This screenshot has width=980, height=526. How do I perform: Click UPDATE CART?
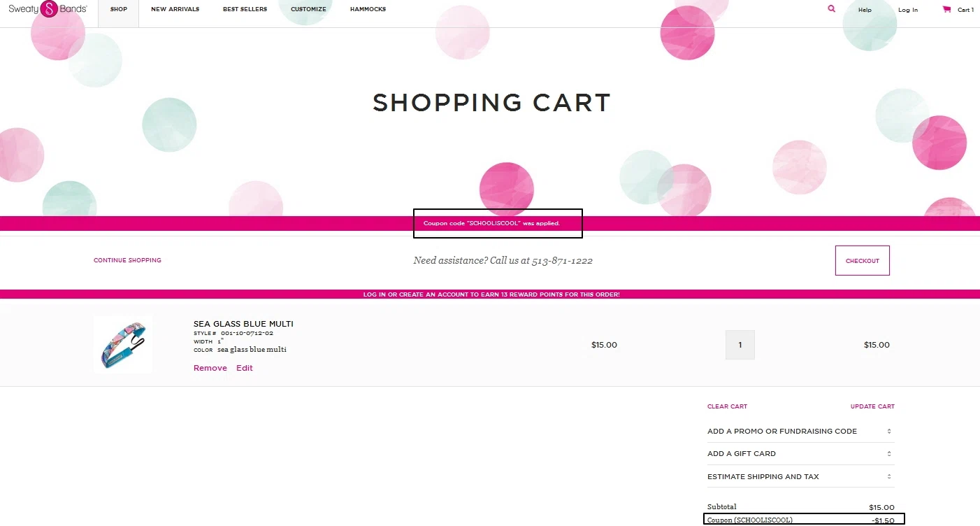pos(872,406)
